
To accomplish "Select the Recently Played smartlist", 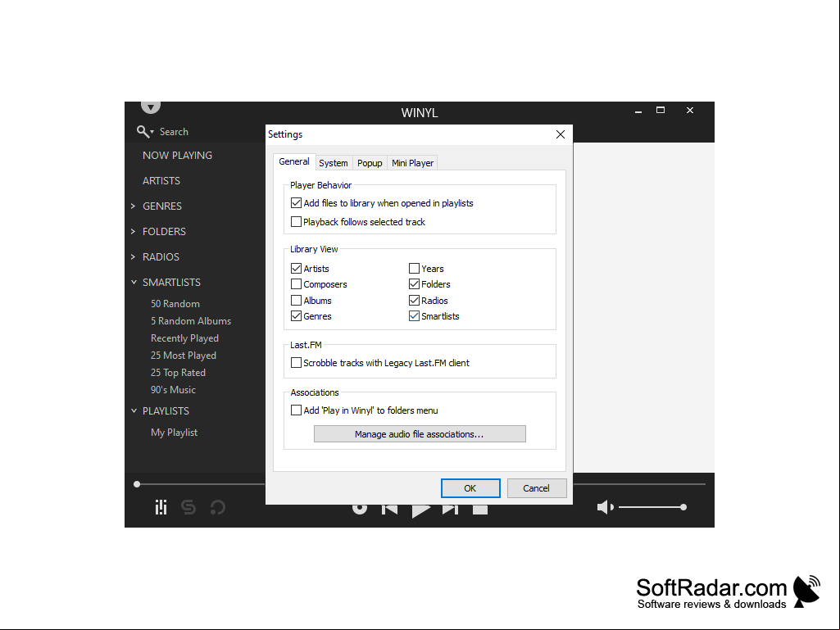I will [185, 338].
